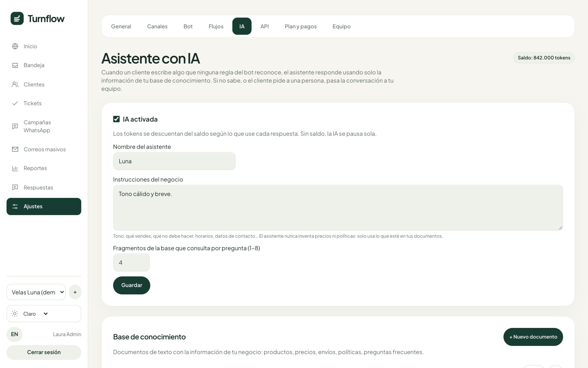Image resolution: width=588 pixels, height=368 pixels.
Task: Click the Base de conocimiento heading
Action: [149, 337]
